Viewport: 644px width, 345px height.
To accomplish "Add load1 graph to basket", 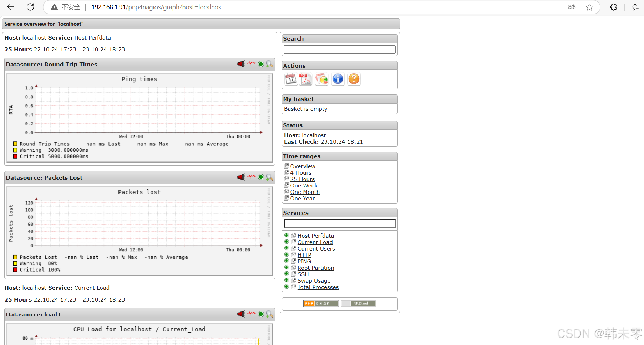I will [x=261, y=314].
